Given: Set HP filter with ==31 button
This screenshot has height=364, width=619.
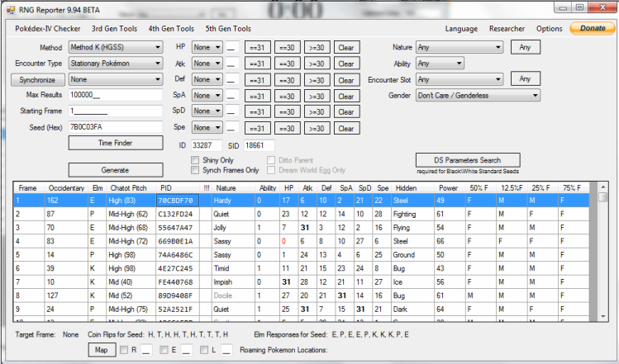Looking at the screenshot, I should tap(257, 47).
